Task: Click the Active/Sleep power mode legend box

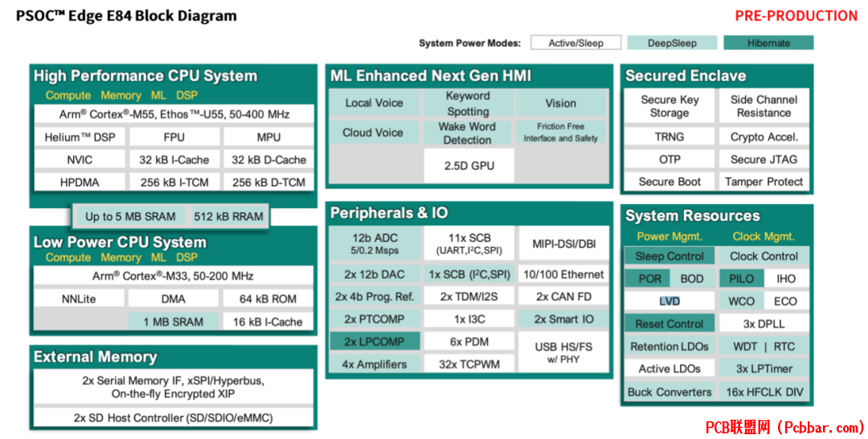Action: pyautogui.click(x=575, y=43)
